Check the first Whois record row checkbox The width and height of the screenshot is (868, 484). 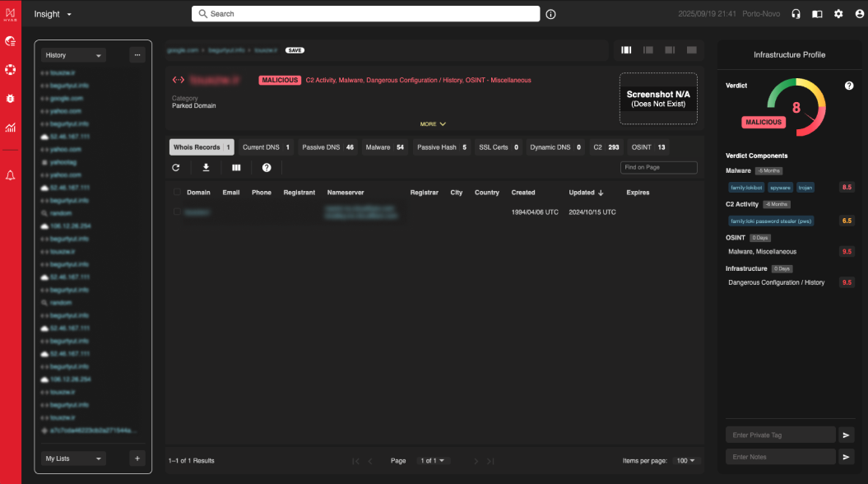coord(177,212)
